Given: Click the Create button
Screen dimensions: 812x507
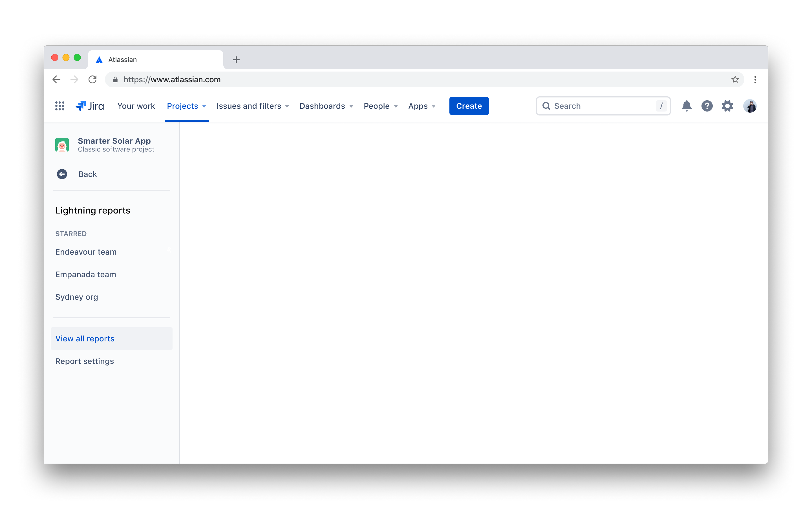Looking at the screenshot, I should (469, 106).
